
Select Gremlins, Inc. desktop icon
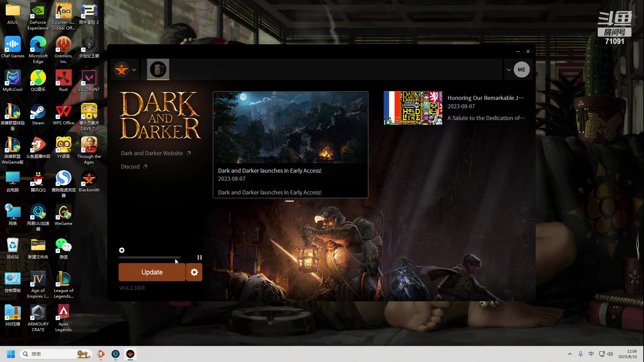[63, 50]
